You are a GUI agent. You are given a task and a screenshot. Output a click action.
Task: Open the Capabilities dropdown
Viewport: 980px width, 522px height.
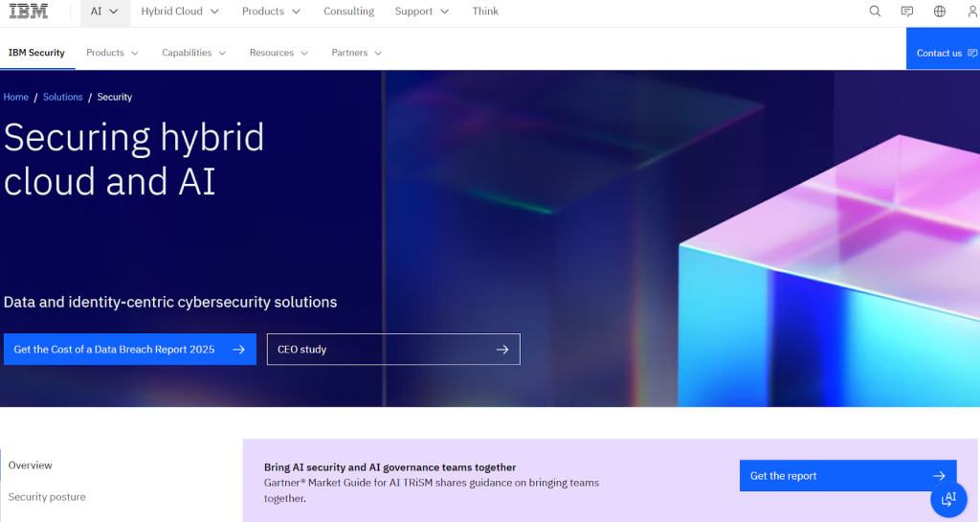(x=193, y=53)
